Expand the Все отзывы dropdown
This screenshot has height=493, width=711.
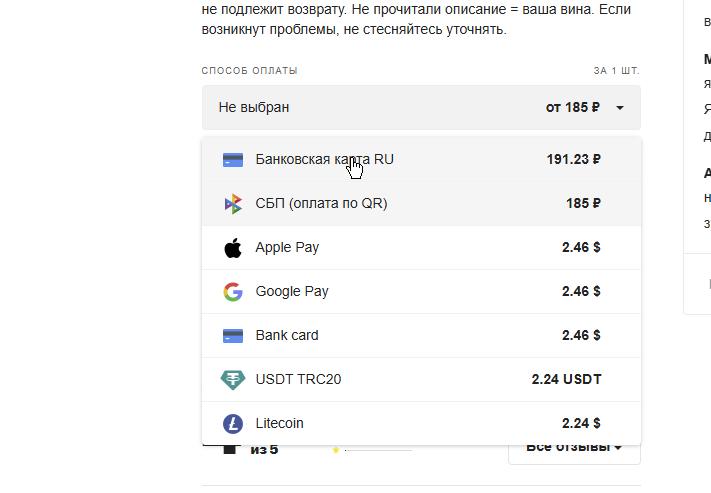(574, 448)
